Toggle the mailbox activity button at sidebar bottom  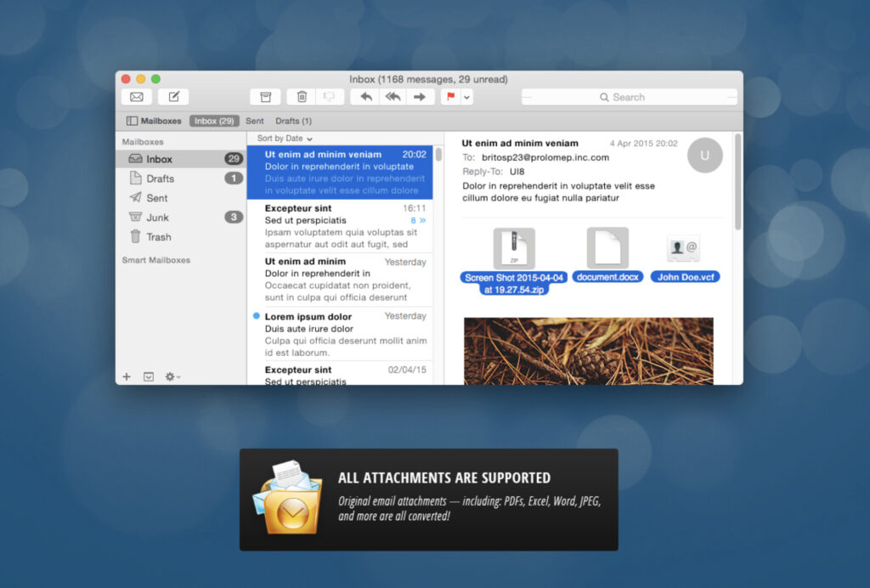click(149, 376)
